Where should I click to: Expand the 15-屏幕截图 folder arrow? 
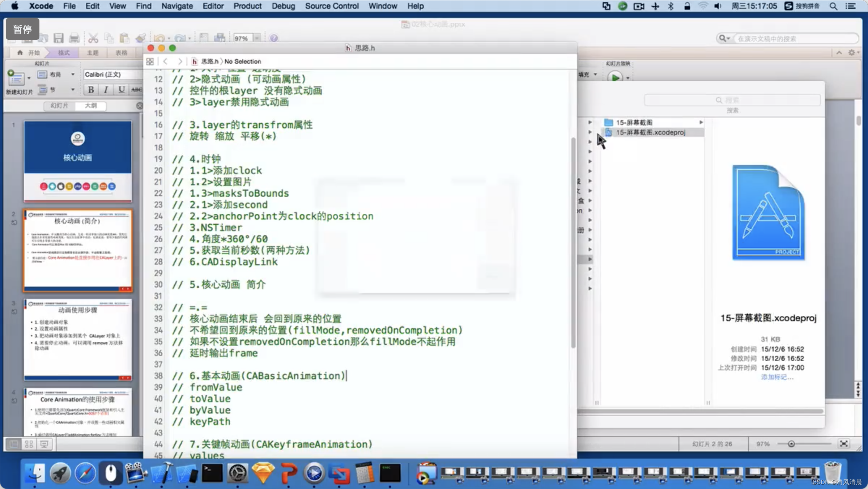701,122
